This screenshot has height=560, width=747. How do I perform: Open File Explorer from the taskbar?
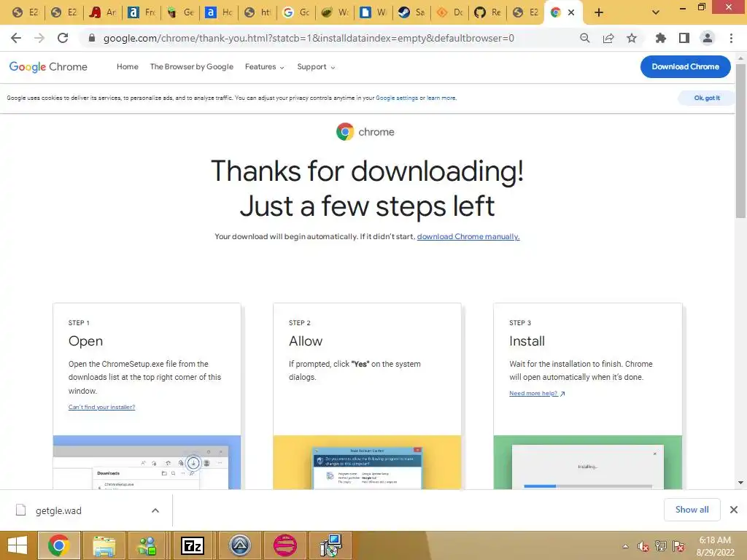coord(104,545)
